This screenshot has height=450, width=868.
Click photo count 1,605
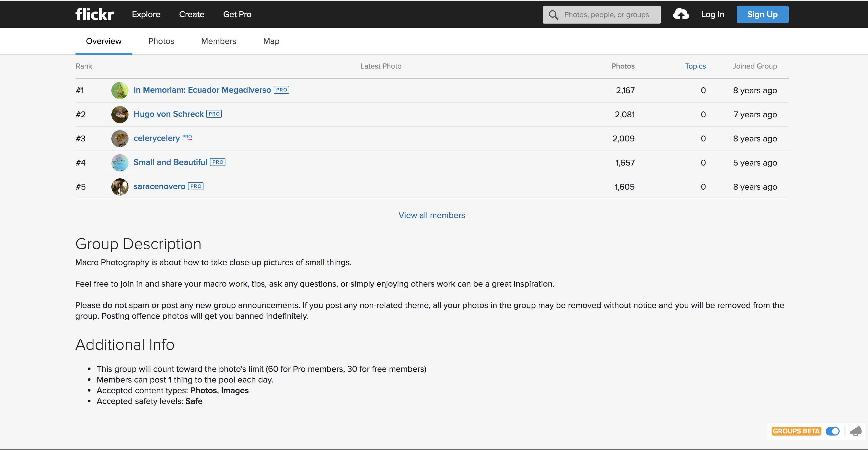click(x=624, y=187)
